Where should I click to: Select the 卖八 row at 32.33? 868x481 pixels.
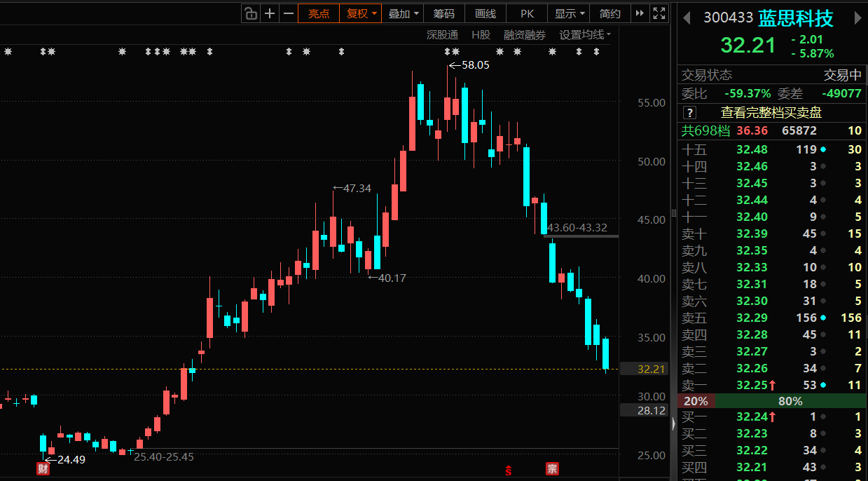tap(772, 267)
